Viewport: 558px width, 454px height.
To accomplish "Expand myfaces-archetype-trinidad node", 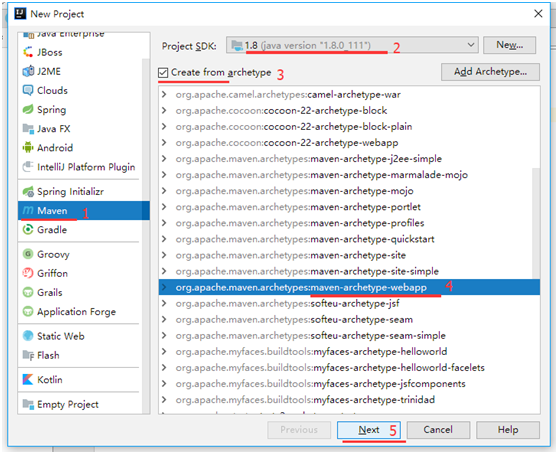I will coord(164,400).
